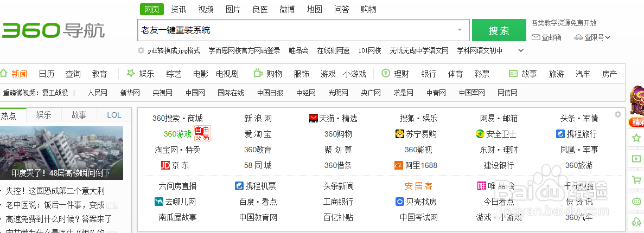The height and width of the screenshot is (233, 644).
Task: Open hot search 在线测网速
Action: [333, 50]
